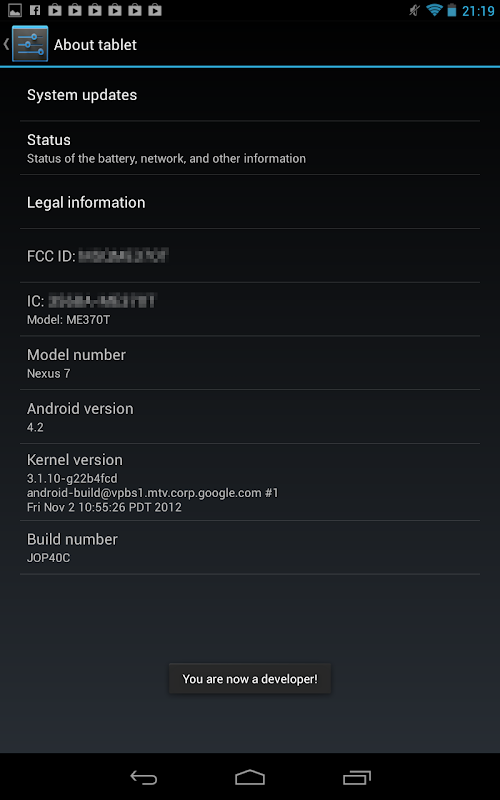Open the Status entry
The width and height of the screenshot is (500, 800).
pos(250,148)
